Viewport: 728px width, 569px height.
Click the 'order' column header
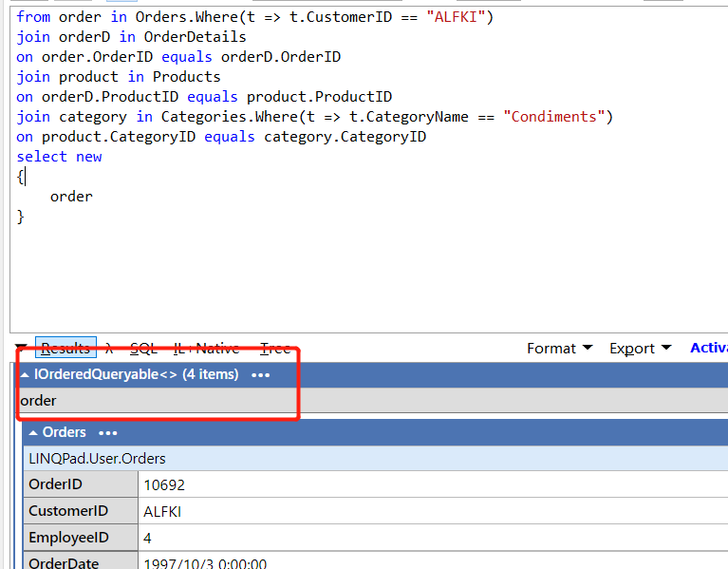pyautogui.click(x=38, y=401)
